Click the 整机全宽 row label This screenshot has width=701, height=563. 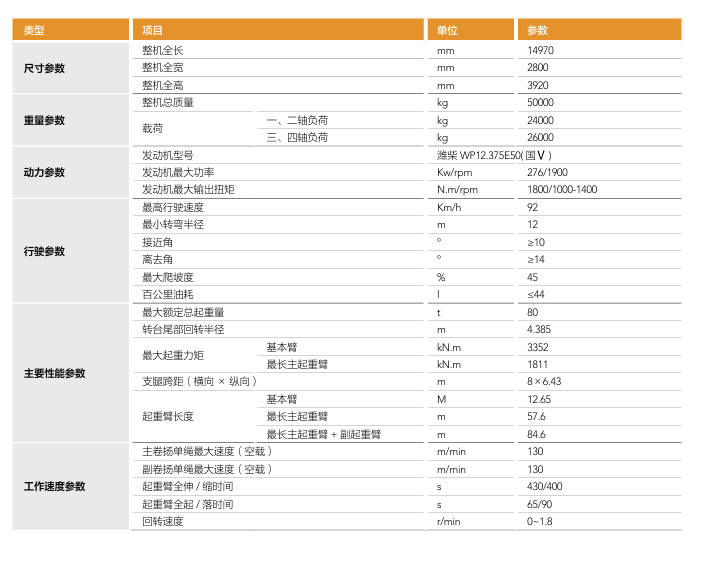pos(163,68)
